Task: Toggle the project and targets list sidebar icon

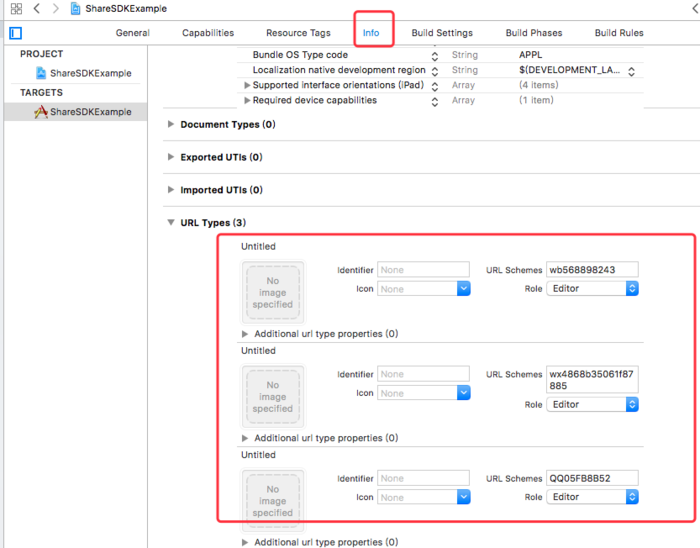Action: pyautogui.click(x=16, y=33)
